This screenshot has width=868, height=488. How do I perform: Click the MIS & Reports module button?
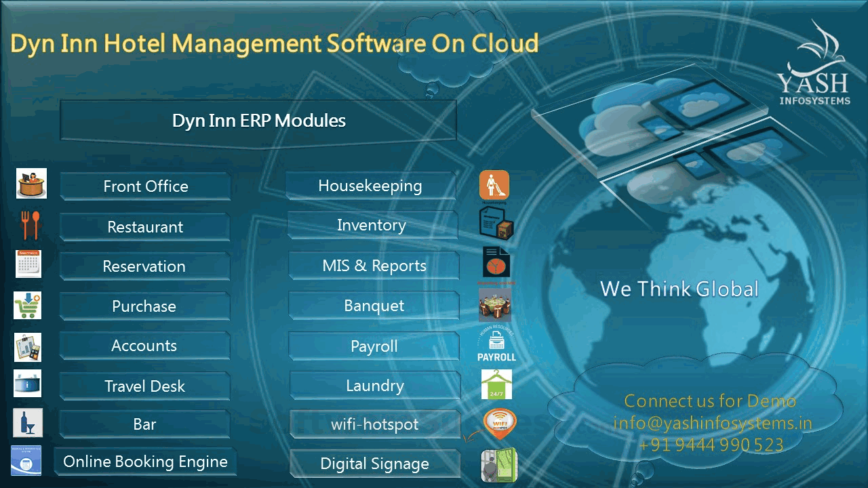click(374, 266)
